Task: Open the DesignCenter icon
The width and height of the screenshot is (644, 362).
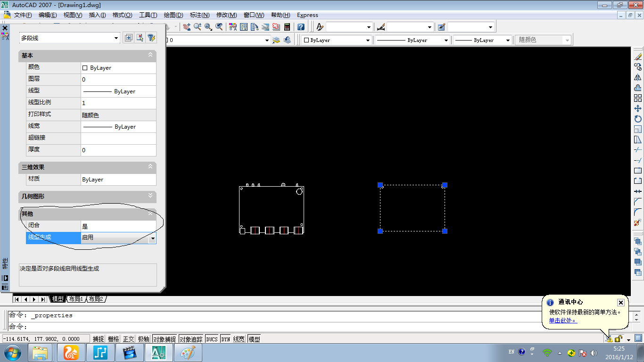Action: [x=244, y=27]
